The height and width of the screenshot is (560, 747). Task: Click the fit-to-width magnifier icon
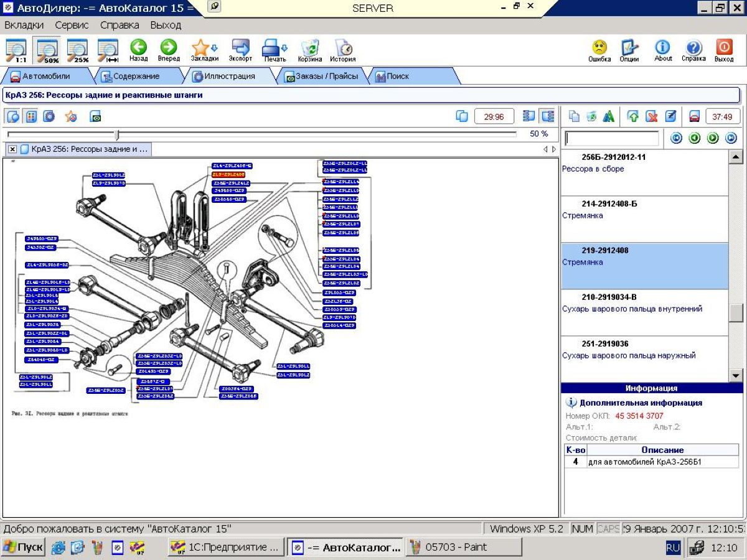108,50
